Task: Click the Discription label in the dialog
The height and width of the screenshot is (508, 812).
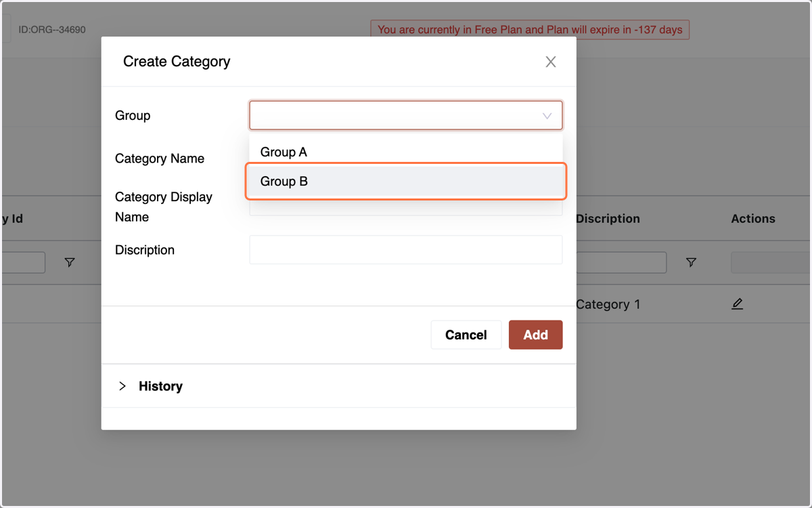Action: [x=145, y=250]
